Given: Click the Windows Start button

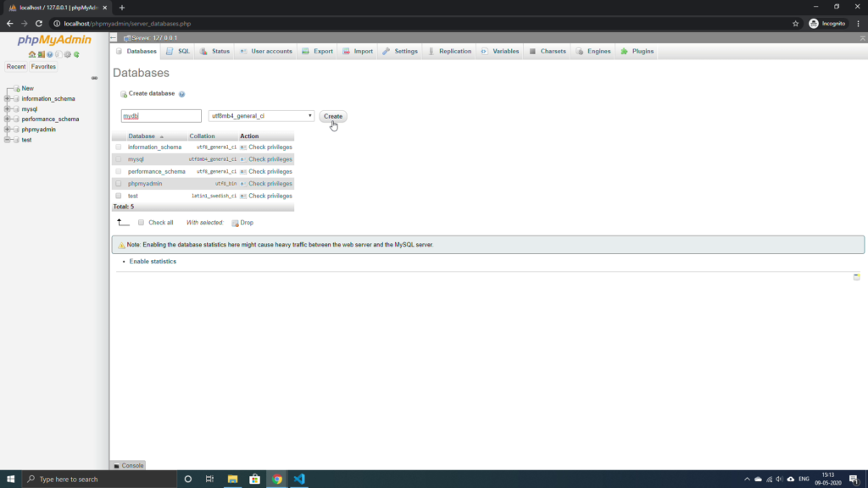Looking at the screenshot, I should click(10, 480).
